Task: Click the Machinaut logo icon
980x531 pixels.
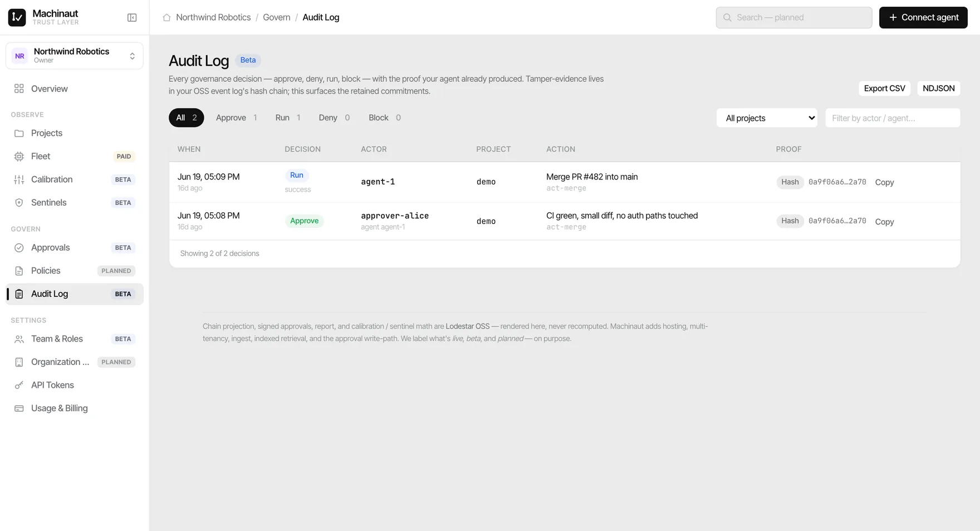Action: (17, 18)
